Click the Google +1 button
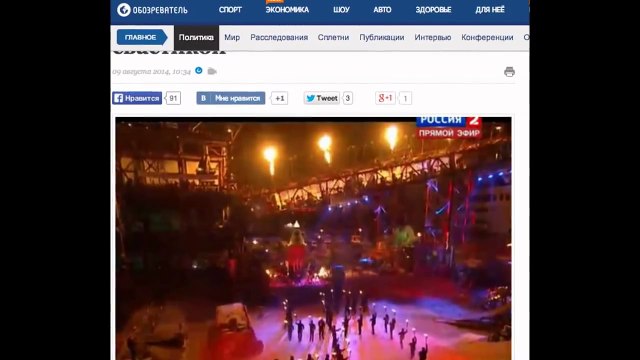This screenshot has height=360, width=640. coord(385,98)
